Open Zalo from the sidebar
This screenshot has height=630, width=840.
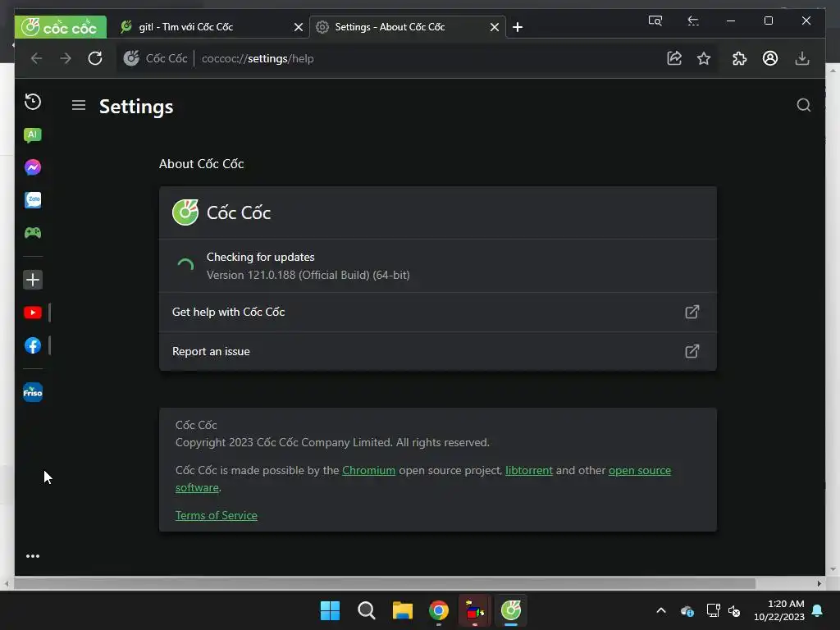coord(33,200)
